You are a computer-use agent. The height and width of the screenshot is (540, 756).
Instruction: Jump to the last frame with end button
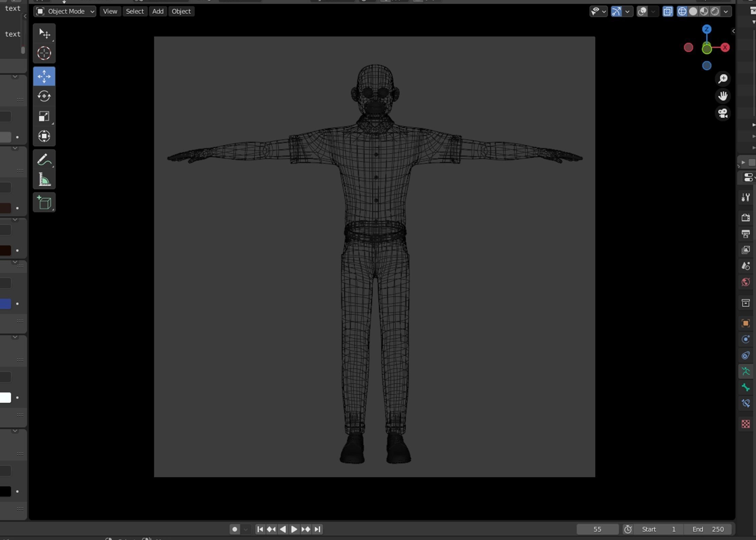pos(317,529)
